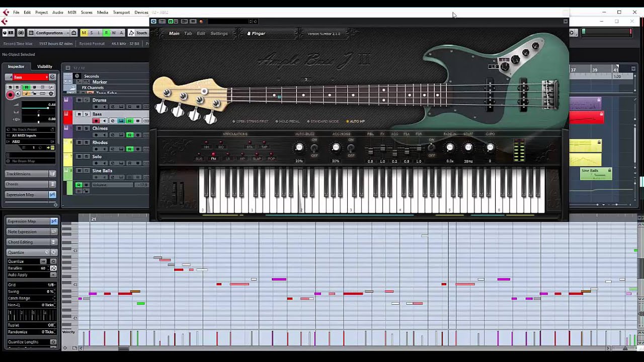
Task: Click the Fade In knob
Action: 450,147
